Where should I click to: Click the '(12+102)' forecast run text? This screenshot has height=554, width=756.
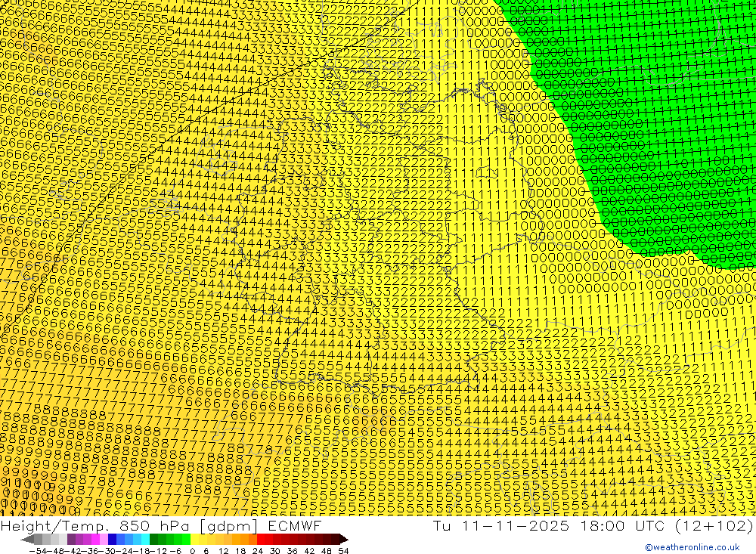[x=714, y=526]
